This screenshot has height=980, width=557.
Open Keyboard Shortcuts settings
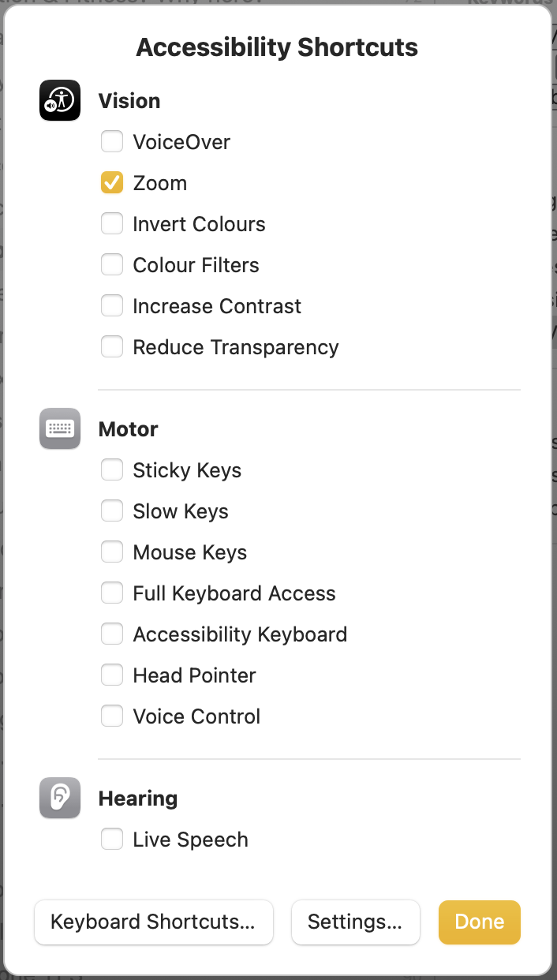coord(154,922)
